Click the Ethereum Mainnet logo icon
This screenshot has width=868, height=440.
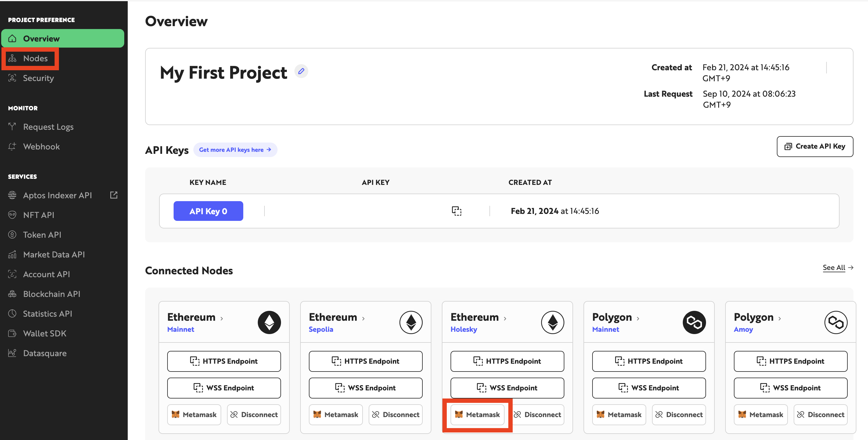[x=269, y=322]
